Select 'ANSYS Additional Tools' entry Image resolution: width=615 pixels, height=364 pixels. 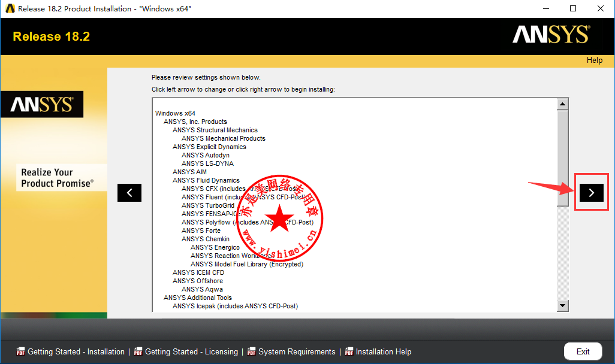[x=198, y=298]
